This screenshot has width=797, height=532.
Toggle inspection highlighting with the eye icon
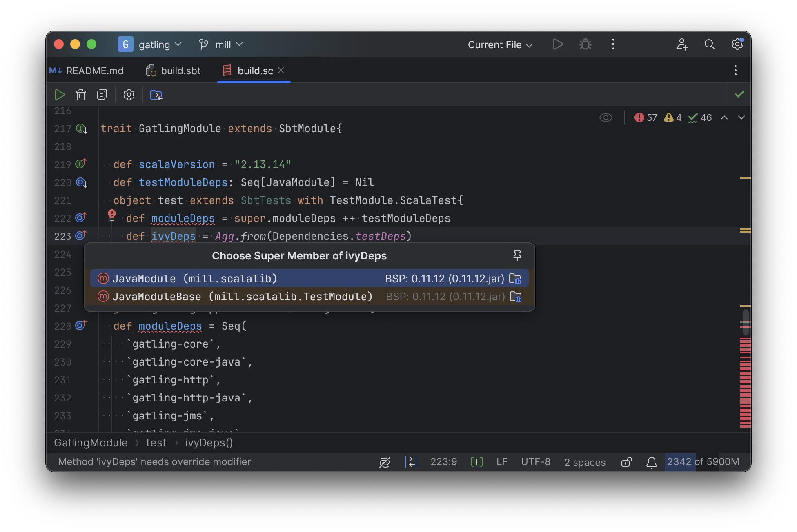606,117
